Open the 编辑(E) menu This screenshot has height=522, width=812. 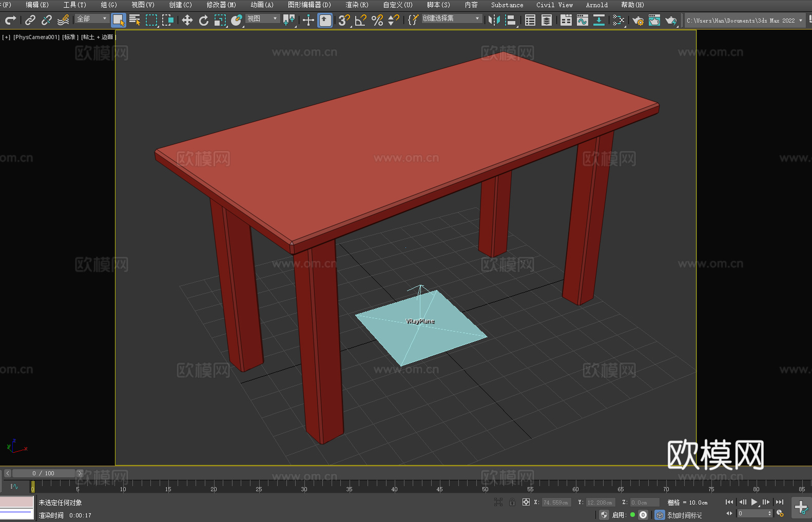coord(37,5)
